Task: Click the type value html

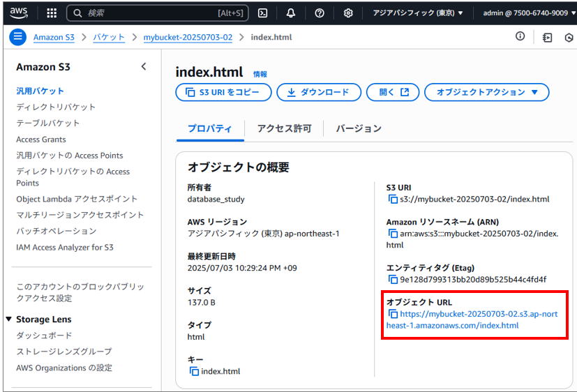Action: click(196, 337)
